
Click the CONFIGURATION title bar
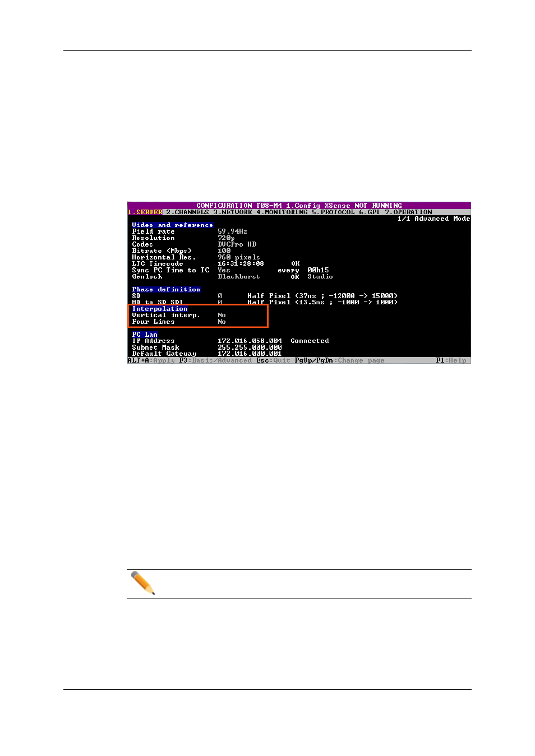pyautogui.click(x=299, y=206)
